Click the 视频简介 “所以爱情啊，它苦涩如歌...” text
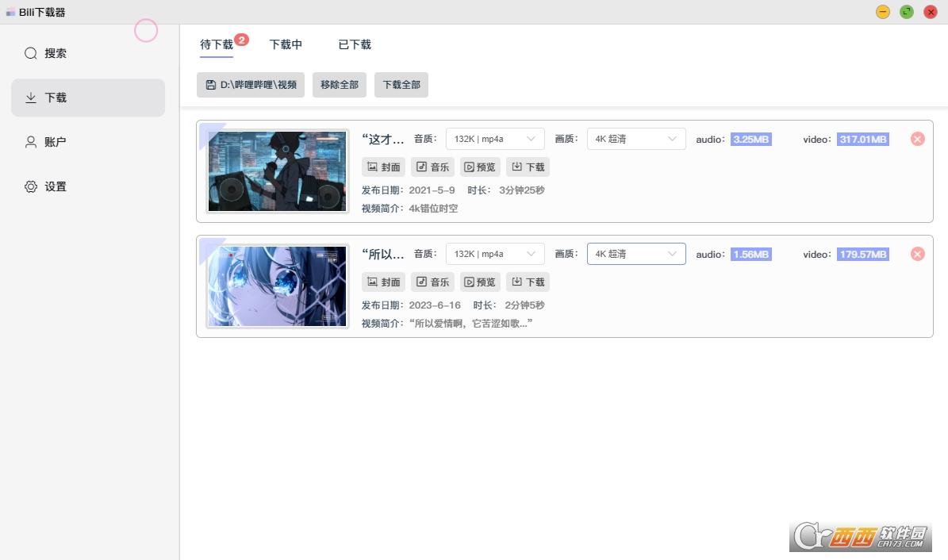The height and width of the screenshot is (560, 948). pyautogui.click(x=447, y=324)
